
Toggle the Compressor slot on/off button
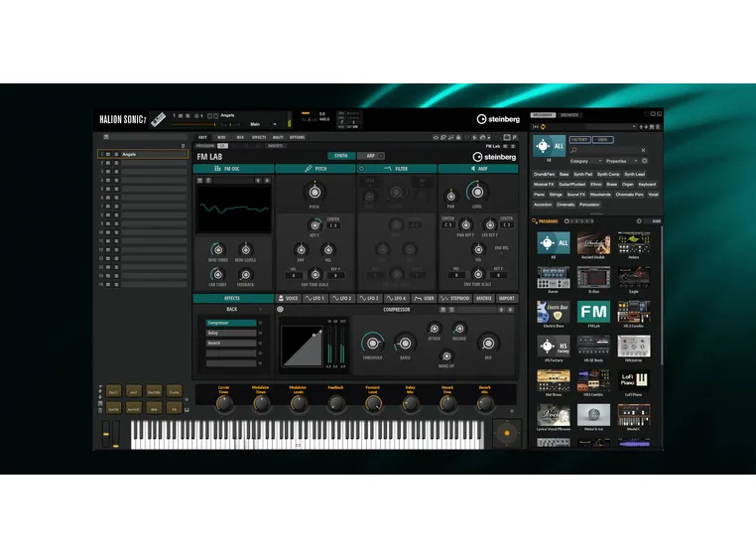pyautogui.click(x=260, y=323)
